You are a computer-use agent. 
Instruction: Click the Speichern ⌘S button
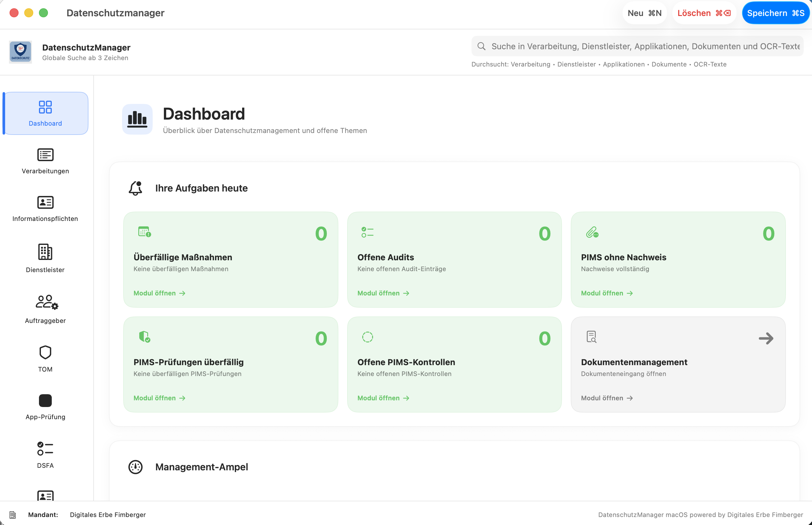(776, 13)
